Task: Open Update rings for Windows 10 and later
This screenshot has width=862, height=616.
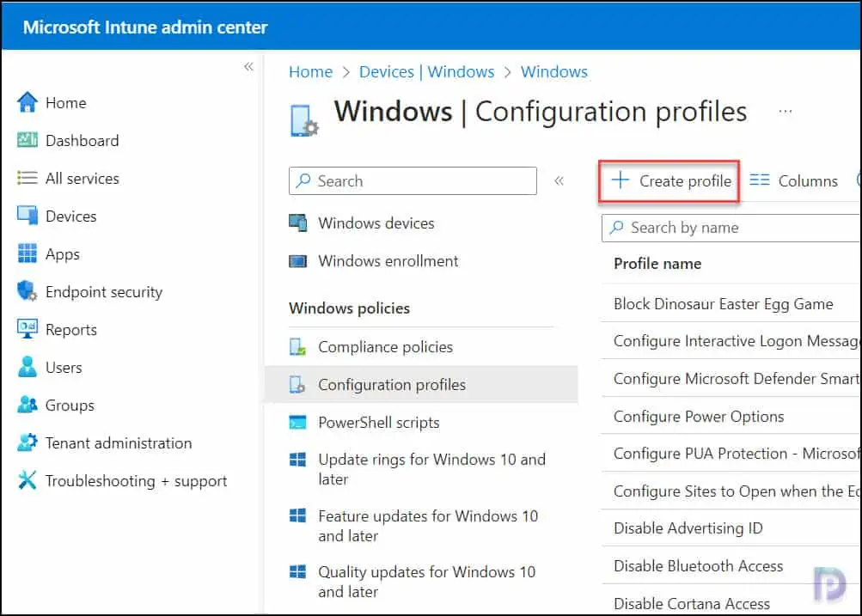Action: (431, 469)
